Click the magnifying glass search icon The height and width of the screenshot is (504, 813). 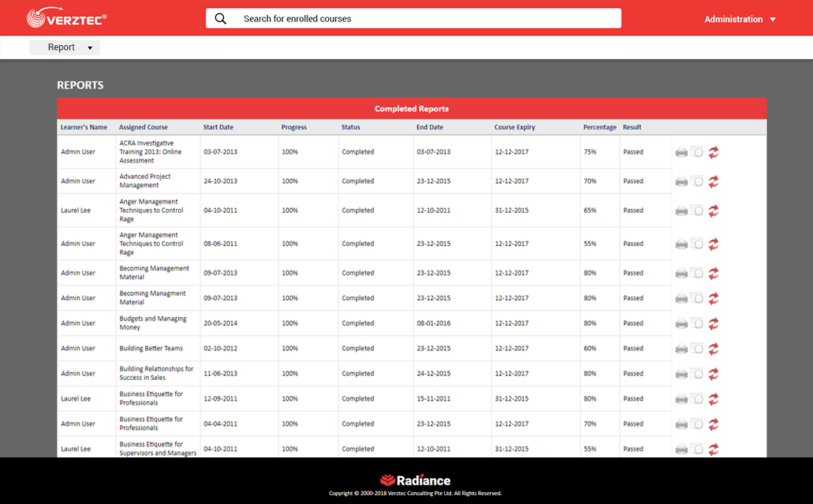pos(220,18)
